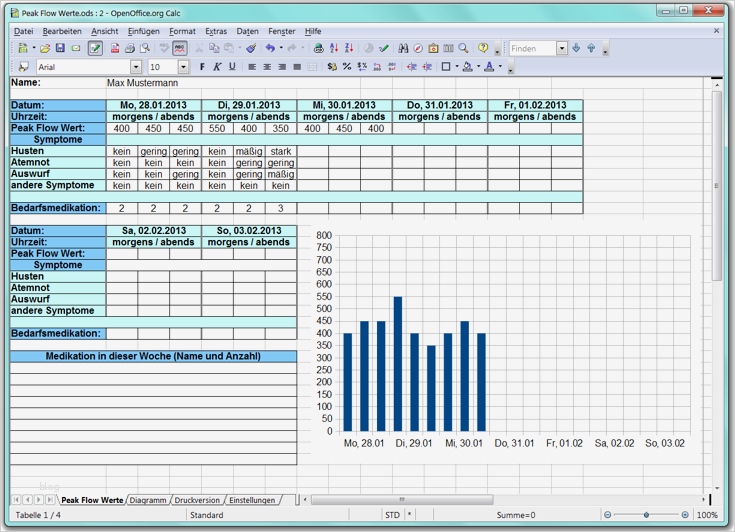The height and width of the screenshot is (532, 735).
Task: Open Find & Replace binoculars icon
Action: tap(403, 48)
